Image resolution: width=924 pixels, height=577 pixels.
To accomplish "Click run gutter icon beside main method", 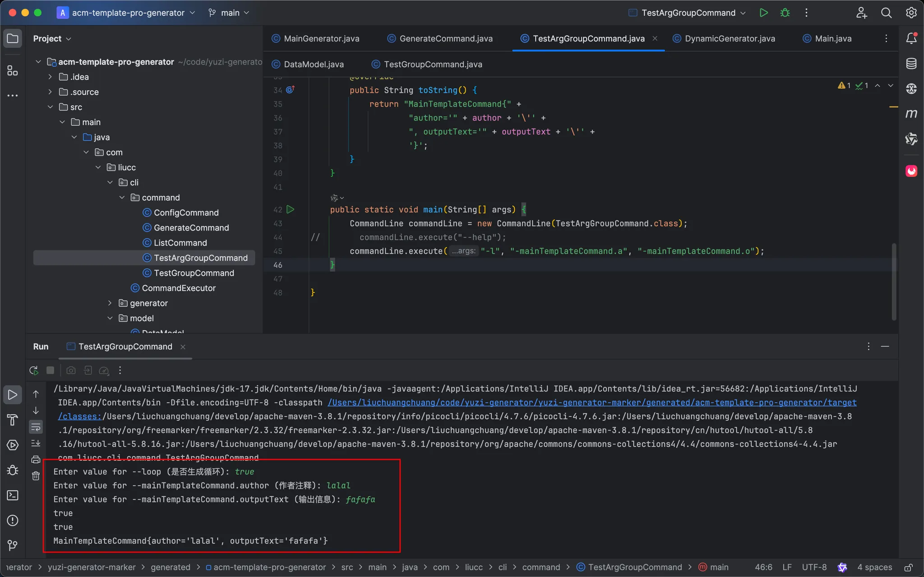I will pos(291,209).
